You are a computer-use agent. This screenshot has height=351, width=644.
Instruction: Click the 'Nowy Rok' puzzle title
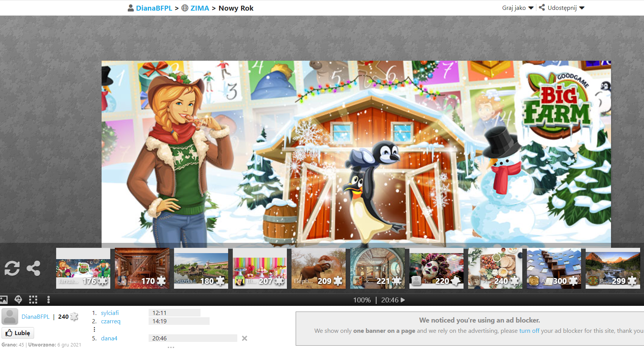coord(236,8)
